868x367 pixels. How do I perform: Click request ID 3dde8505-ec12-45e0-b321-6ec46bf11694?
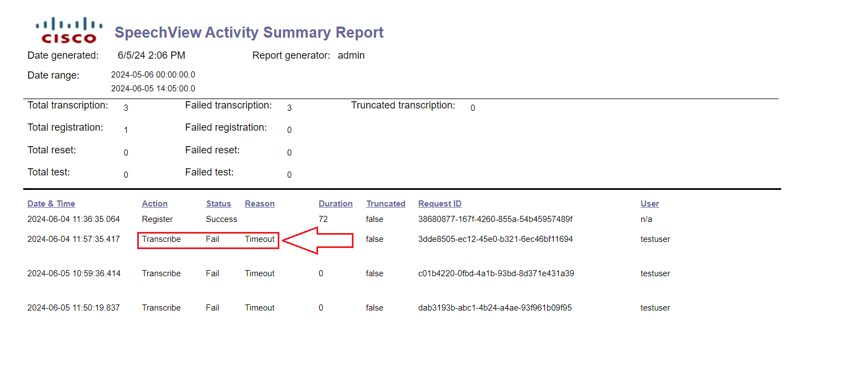coord(495,239)
